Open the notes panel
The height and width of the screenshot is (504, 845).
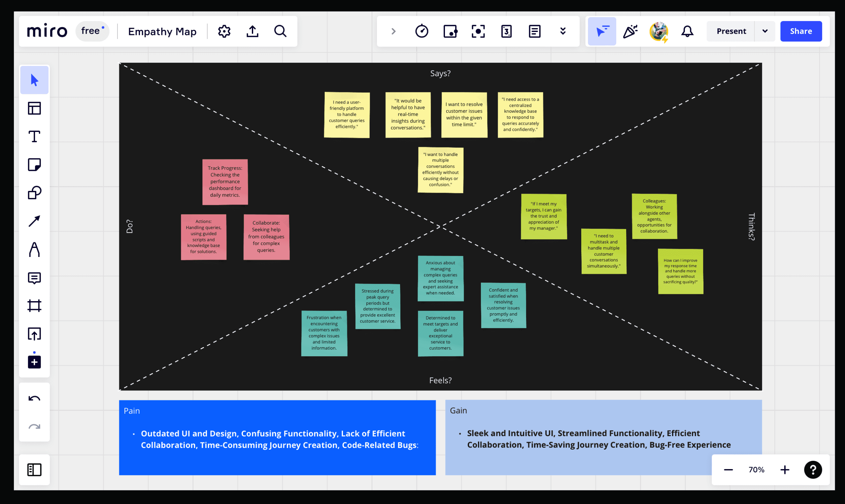tap(534, 31)
